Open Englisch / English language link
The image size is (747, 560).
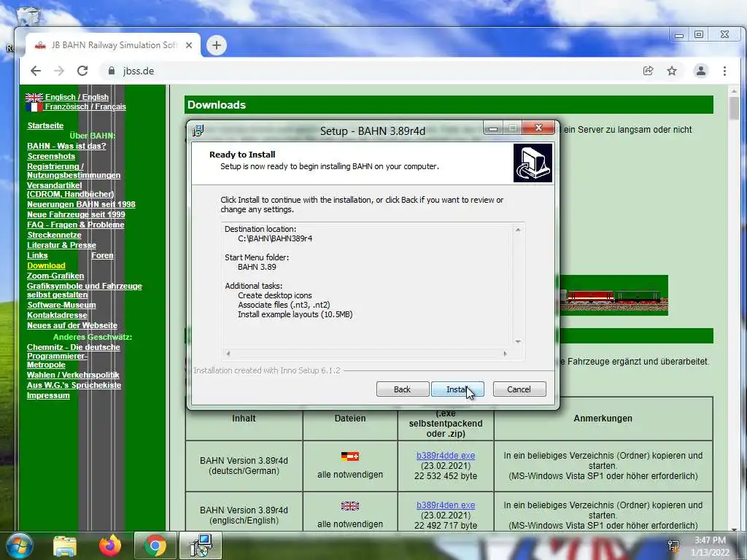coord(77,97)
